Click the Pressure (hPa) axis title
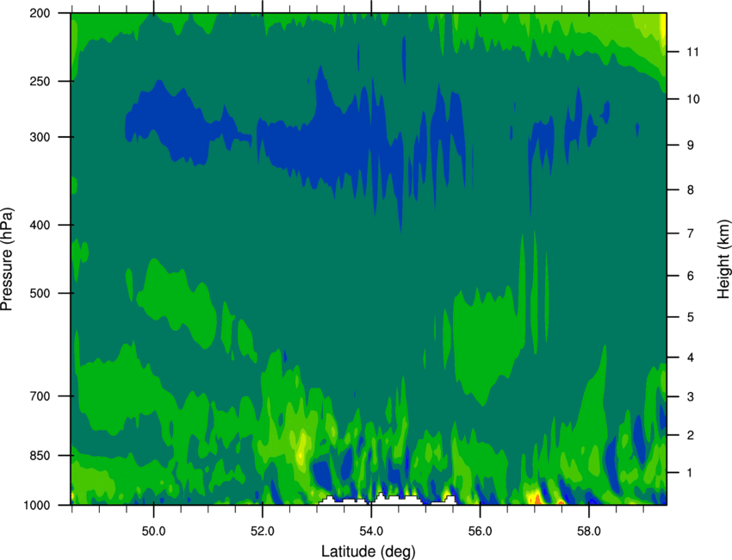732x560 pixels. (x=7, y=259)
